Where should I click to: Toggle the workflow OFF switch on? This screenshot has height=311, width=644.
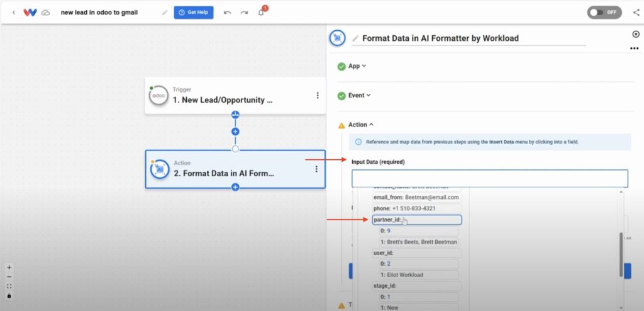click(x=604, y=13)
